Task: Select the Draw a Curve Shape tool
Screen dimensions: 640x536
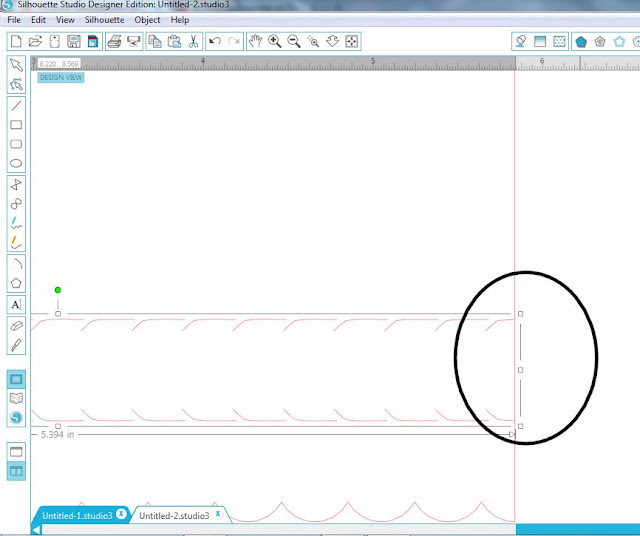Action: tap(16, 204)
